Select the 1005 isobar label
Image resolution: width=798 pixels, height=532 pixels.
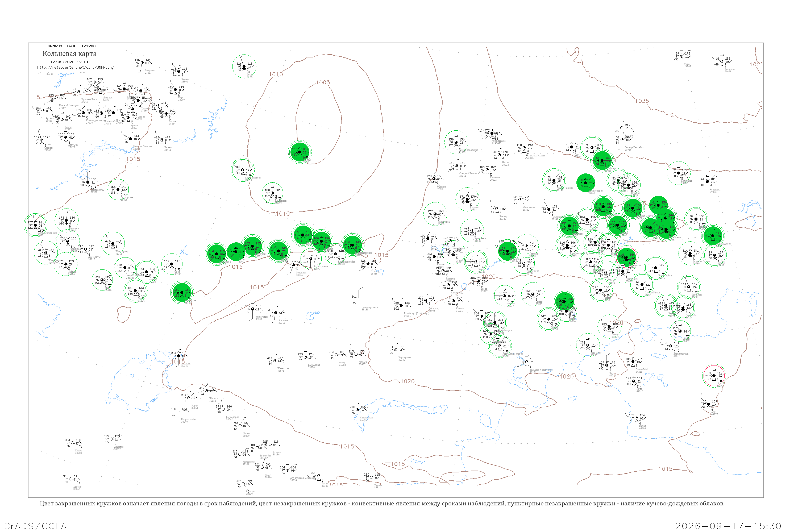click(x=323, y=82)
